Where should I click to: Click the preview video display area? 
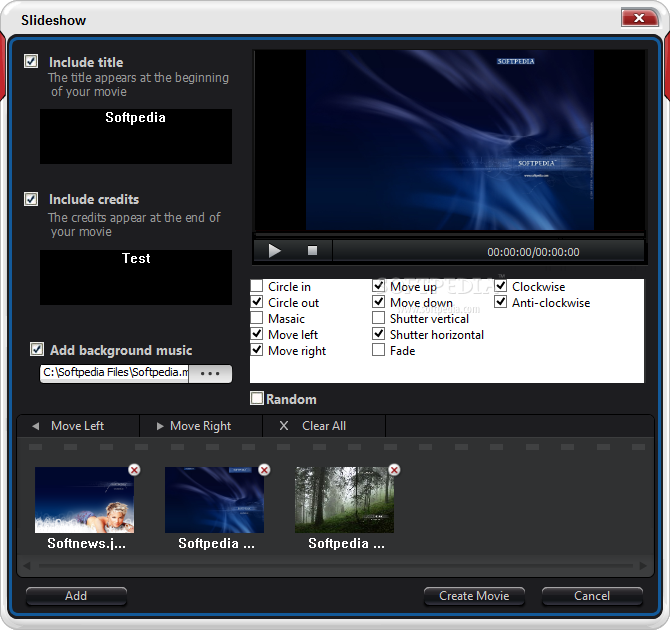click(x=450, y=141)
